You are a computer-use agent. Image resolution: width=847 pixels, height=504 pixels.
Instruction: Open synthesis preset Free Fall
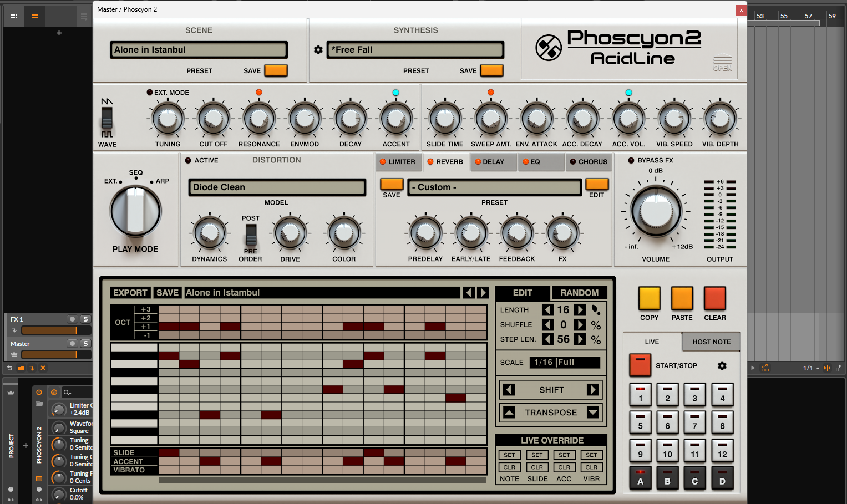pos(415,50)
